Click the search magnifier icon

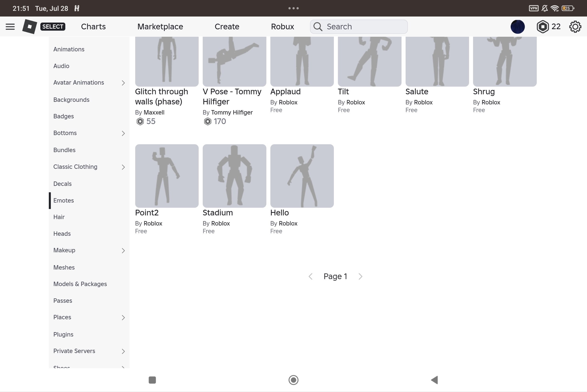pyautogui.click(x=318, y=27)
